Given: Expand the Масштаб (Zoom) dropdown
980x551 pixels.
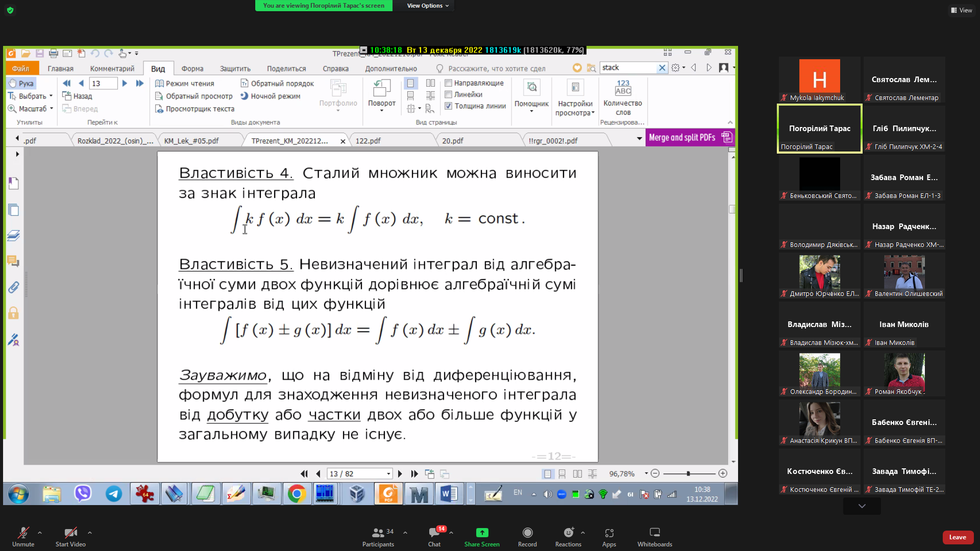Looking at the screenshot, I should pos(52,108).
